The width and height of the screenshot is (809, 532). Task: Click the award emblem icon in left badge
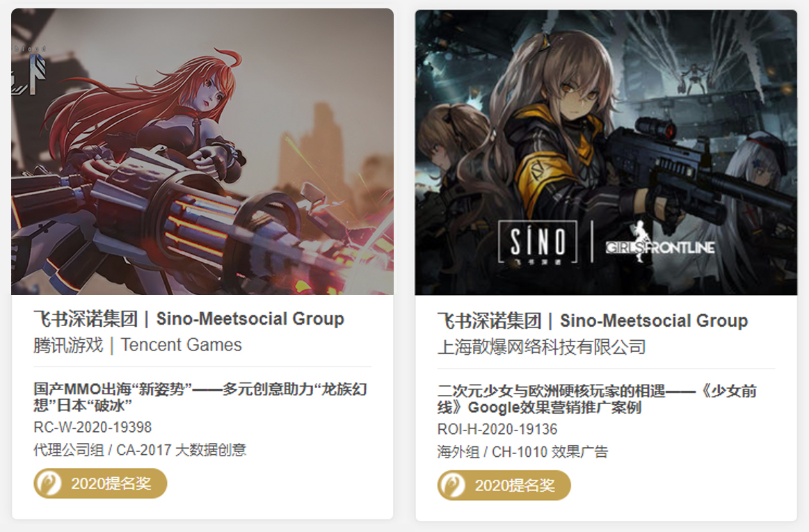click(49, 483)
